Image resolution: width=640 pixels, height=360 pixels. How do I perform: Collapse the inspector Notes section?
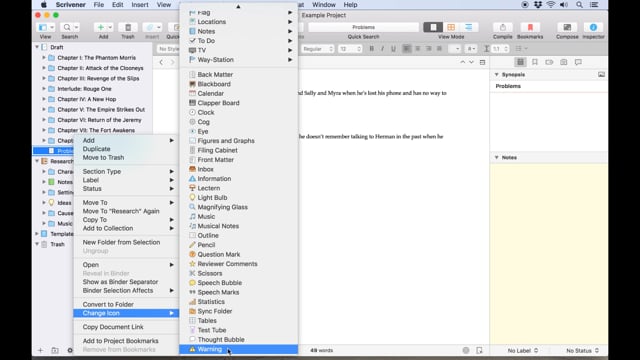pyautogui.click(x=497, y=158)
